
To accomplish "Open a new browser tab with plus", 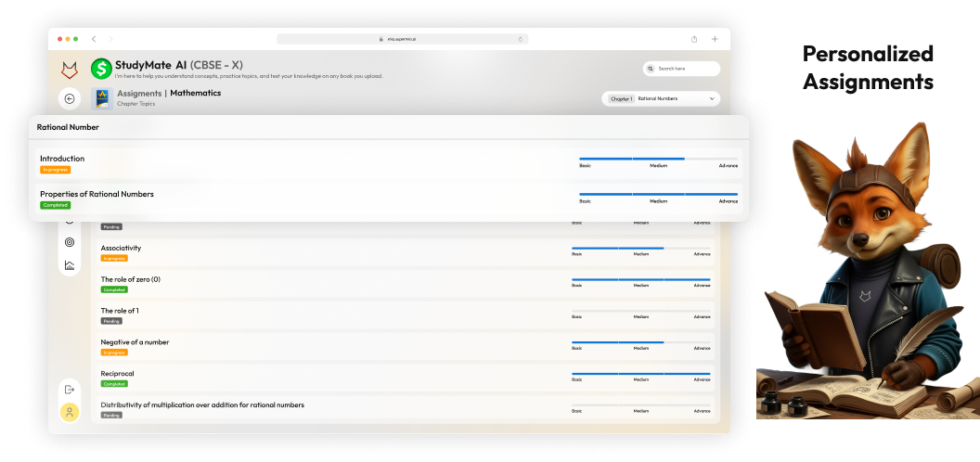I will coord(715,39).
